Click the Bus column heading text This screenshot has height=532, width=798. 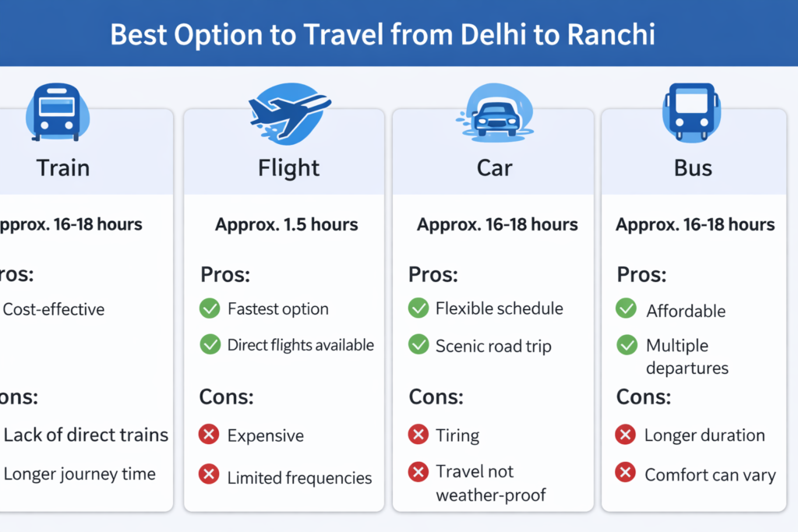(693, 168)
